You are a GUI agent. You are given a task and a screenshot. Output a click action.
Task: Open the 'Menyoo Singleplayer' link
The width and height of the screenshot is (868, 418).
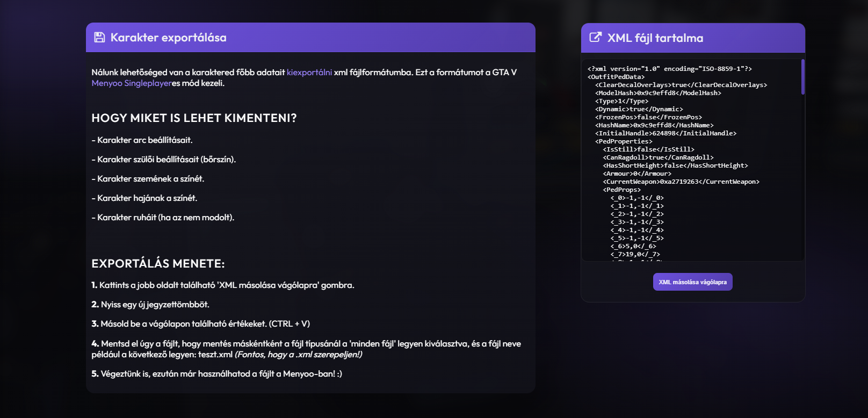coord(132,83)
